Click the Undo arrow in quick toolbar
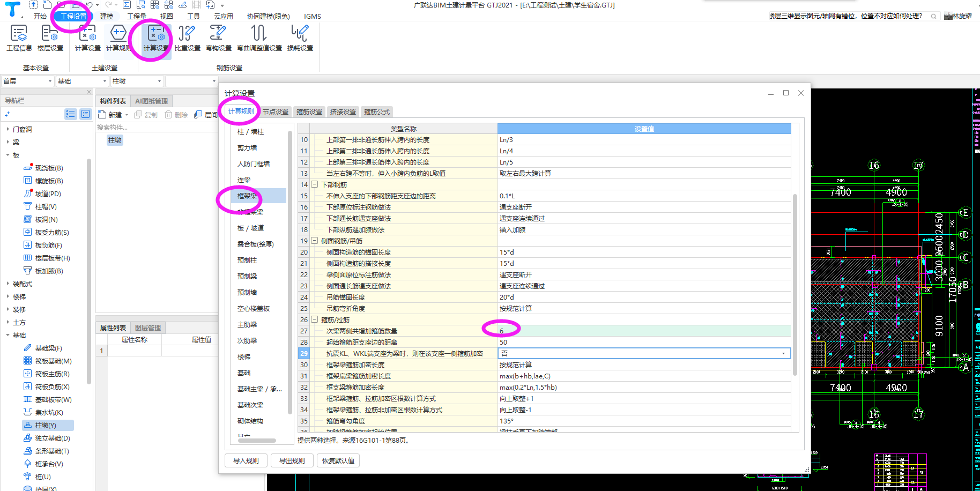This screenshot has width=980, height=491. (89, 5)
